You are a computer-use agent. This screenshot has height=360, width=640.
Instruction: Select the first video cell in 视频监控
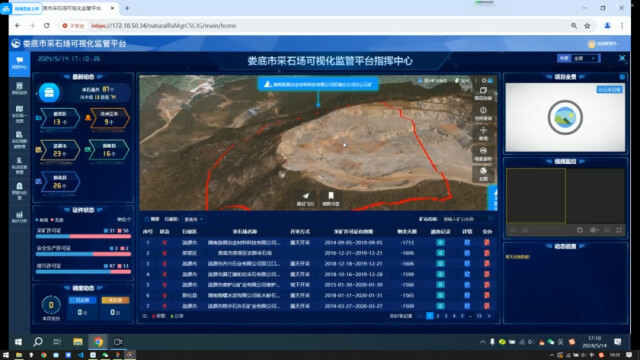tap(536, 196)
